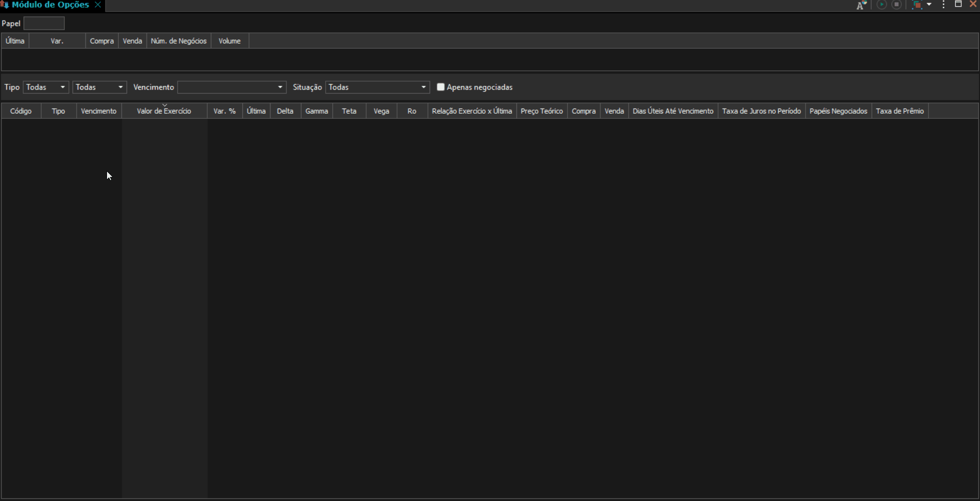Focus the Papel input field
This screenshot has width=980, height=501.
(x=44, y=23)
